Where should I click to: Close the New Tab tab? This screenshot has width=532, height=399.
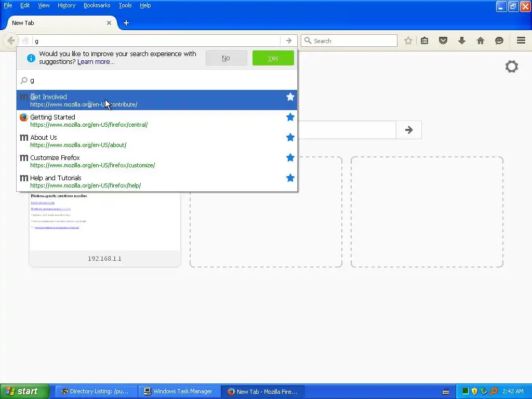[109, 23]
